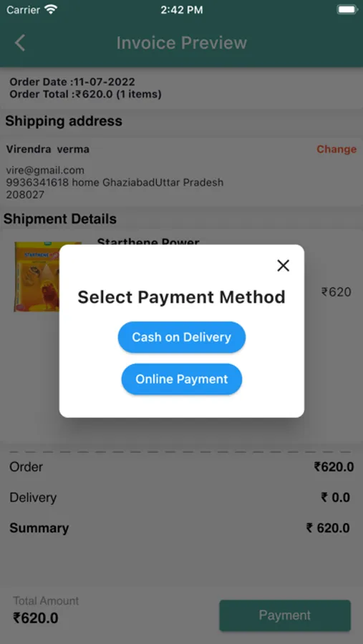Tap the Shipment Details heading
The width and height of the screenshot is (363, 644).
(60, 219)
